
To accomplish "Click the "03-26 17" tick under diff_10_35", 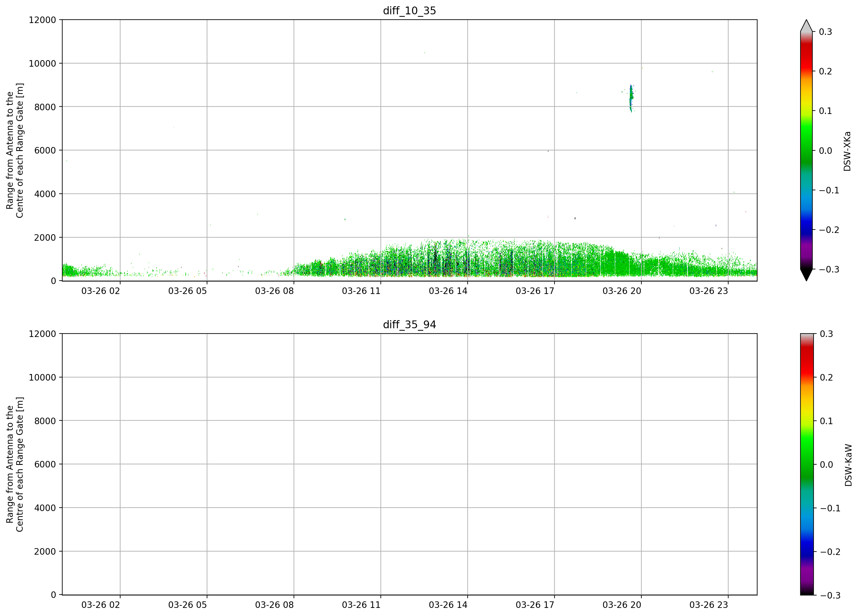I will [535, 291].
